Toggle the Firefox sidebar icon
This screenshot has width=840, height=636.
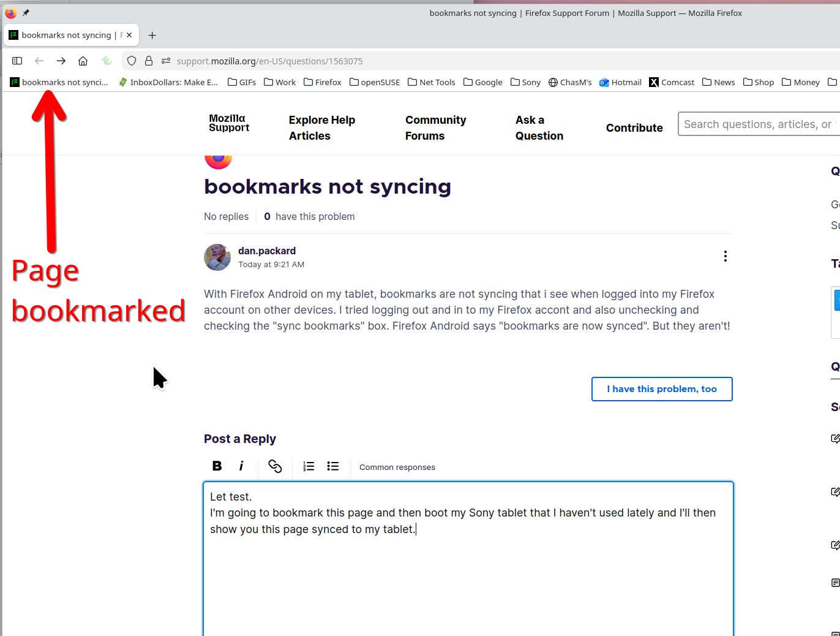[x=17, y=61]
